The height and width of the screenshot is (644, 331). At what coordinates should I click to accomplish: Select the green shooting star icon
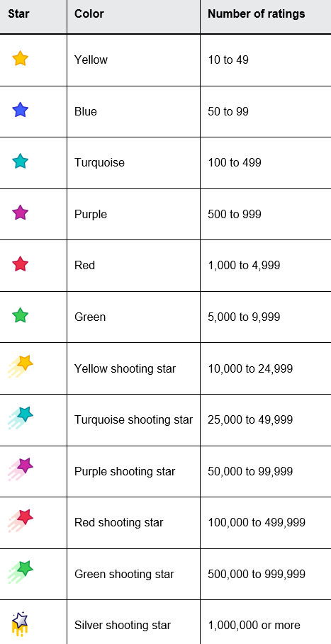click(20, 572)
